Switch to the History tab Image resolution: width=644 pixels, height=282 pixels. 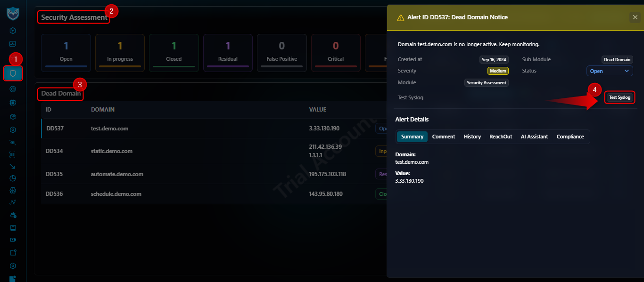[x=472, y=137]
